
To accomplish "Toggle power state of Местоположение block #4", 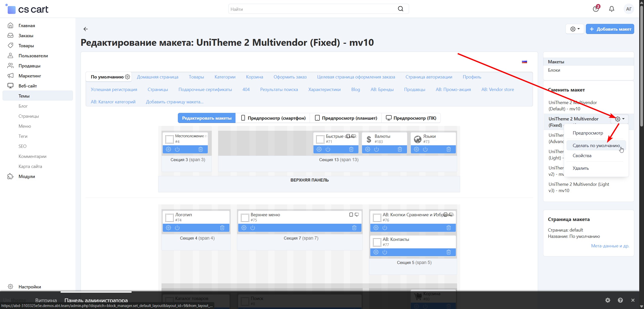I will [177, 149].
